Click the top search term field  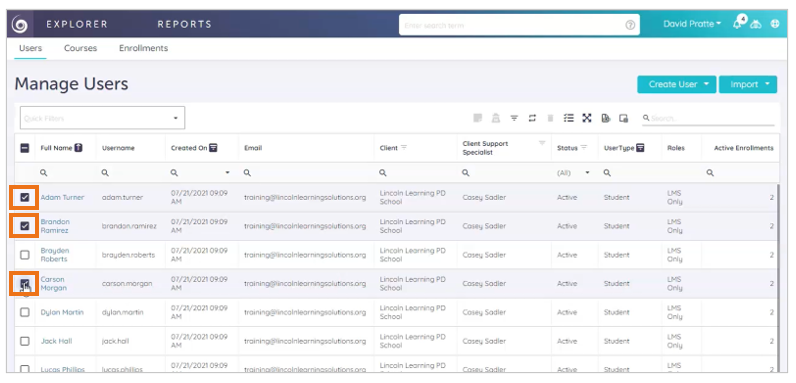pos(519,25)
